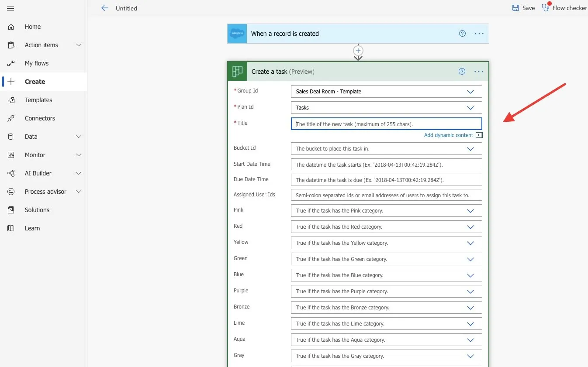Open the Bucket Id dropdown
Image resolution: width=588 pixels, height=367 pixels.
click(470, 149)
